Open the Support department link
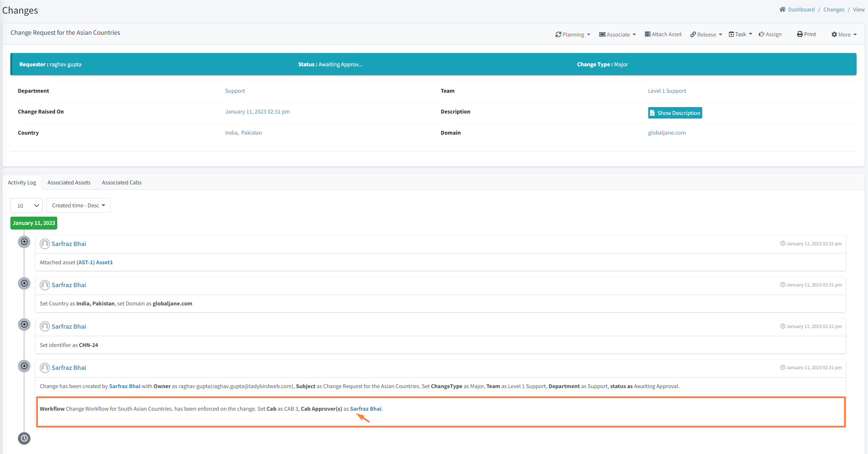This screenshot has width=868, height=454. click(x=235, y=91)
